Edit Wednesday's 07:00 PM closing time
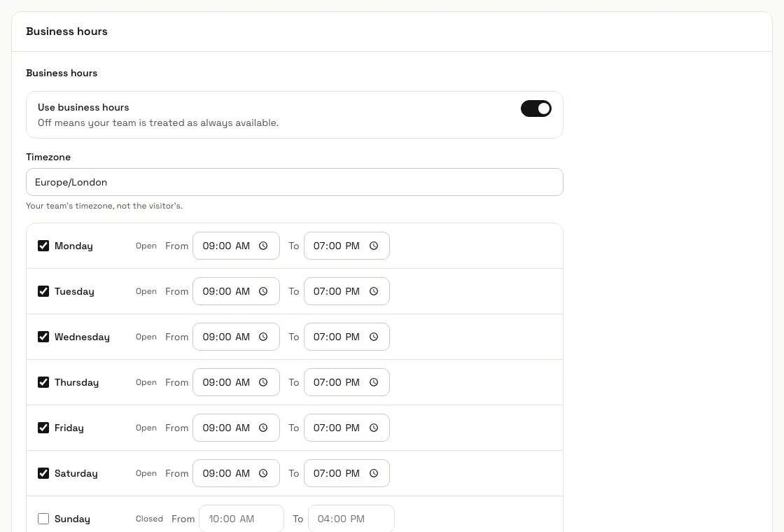Screen dimensions: 784x532 tap(346, 337)
